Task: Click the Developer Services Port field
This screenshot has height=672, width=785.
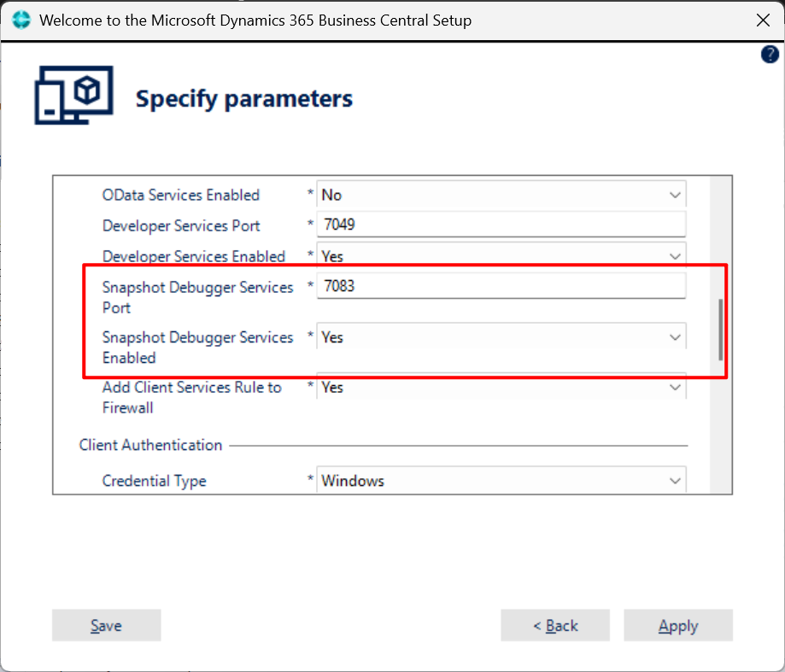Action: (501, 225)
